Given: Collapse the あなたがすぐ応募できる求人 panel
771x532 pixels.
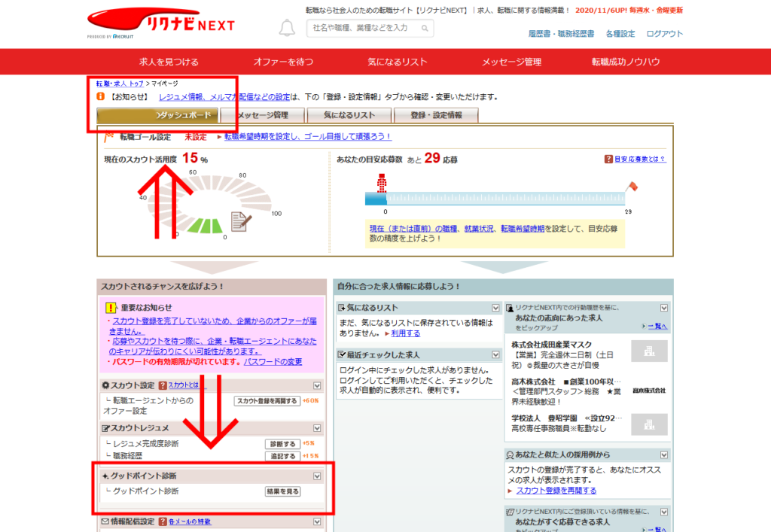Looking at the screenshot, I should (664, 512).
